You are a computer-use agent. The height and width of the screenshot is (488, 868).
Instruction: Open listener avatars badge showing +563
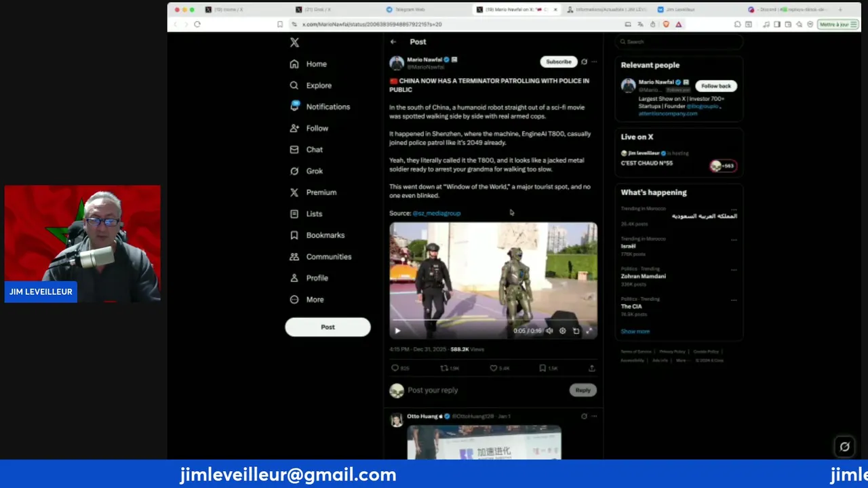click(x=723, y=165)
